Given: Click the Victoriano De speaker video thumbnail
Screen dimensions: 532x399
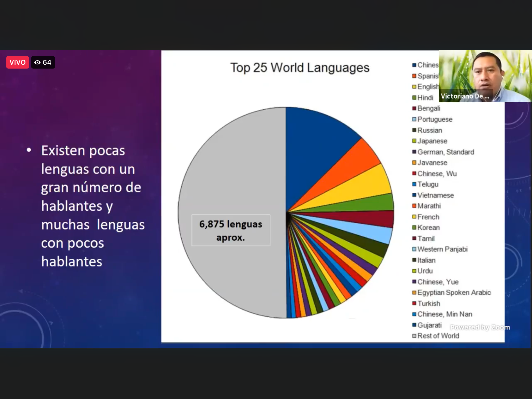Looking at the screenshot, I should [x=485, y=76].
